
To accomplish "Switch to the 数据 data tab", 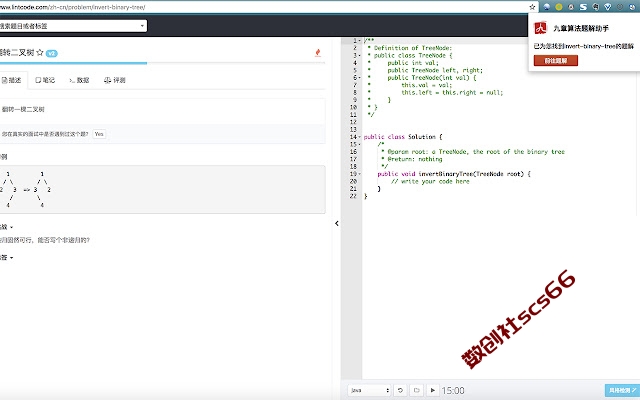I will coord(79,80).
